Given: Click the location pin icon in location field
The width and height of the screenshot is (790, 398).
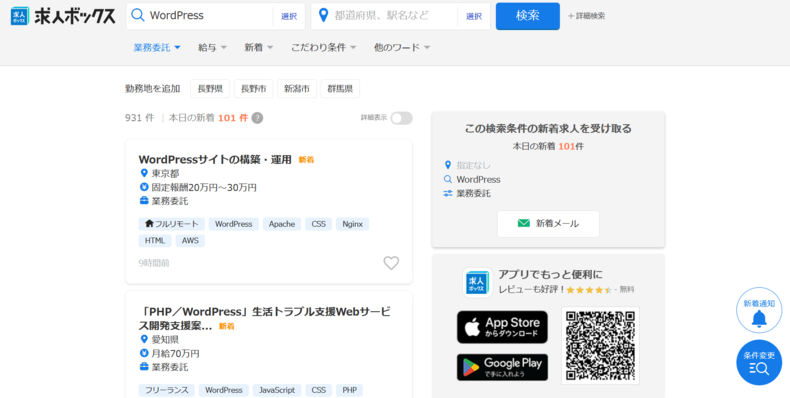Looking at the screenshot, I should (323, 16).
